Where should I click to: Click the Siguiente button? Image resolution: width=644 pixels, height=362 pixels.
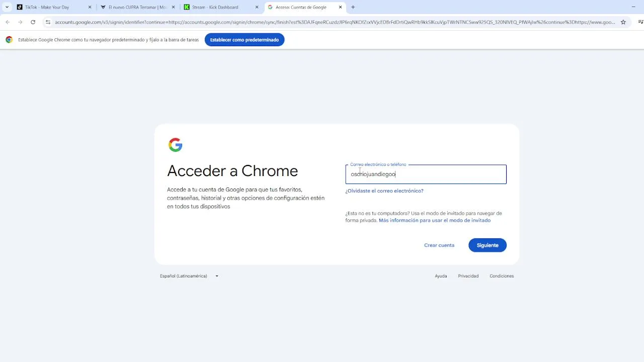tap(487, 245)
